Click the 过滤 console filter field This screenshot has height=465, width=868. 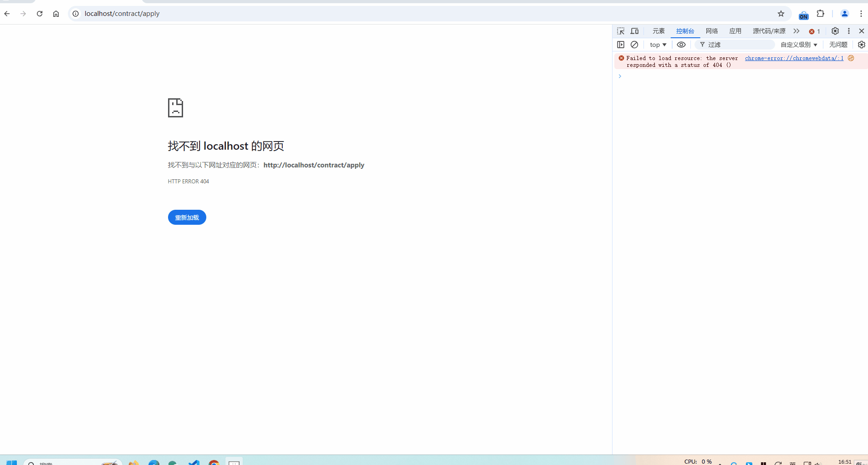tap(738, 45)
